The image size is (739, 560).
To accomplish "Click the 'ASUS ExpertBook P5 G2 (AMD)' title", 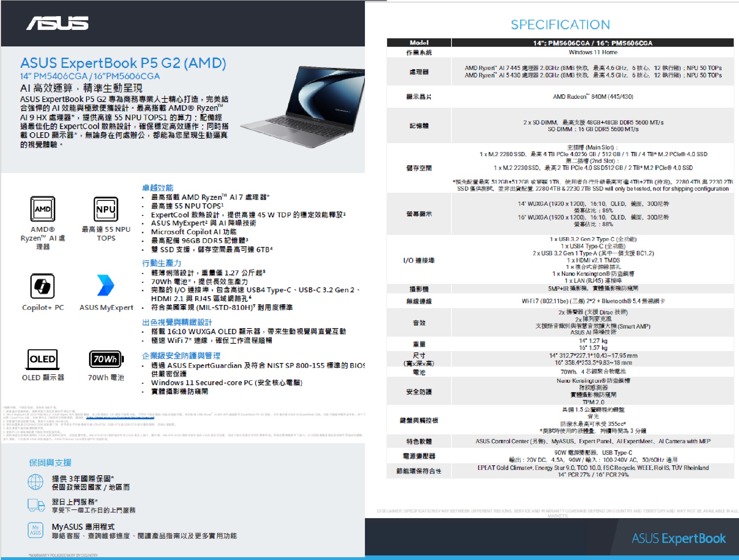I will point(123,63).
